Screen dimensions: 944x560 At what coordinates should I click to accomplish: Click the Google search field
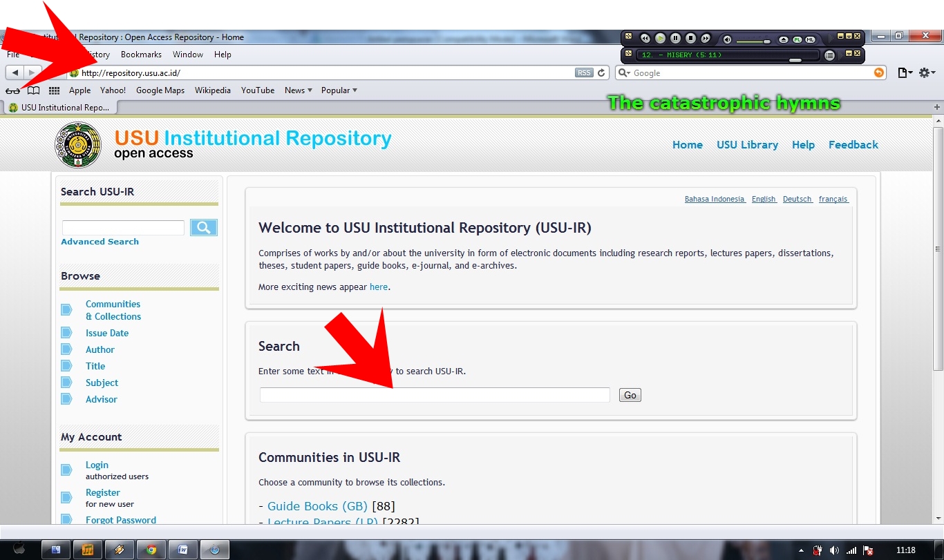[752, 73]
